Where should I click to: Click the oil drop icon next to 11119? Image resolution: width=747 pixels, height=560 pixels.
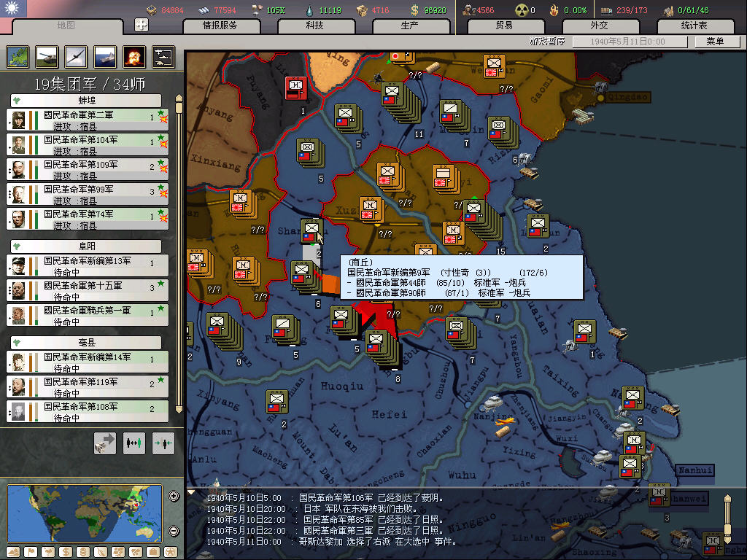tap(309, 10)
